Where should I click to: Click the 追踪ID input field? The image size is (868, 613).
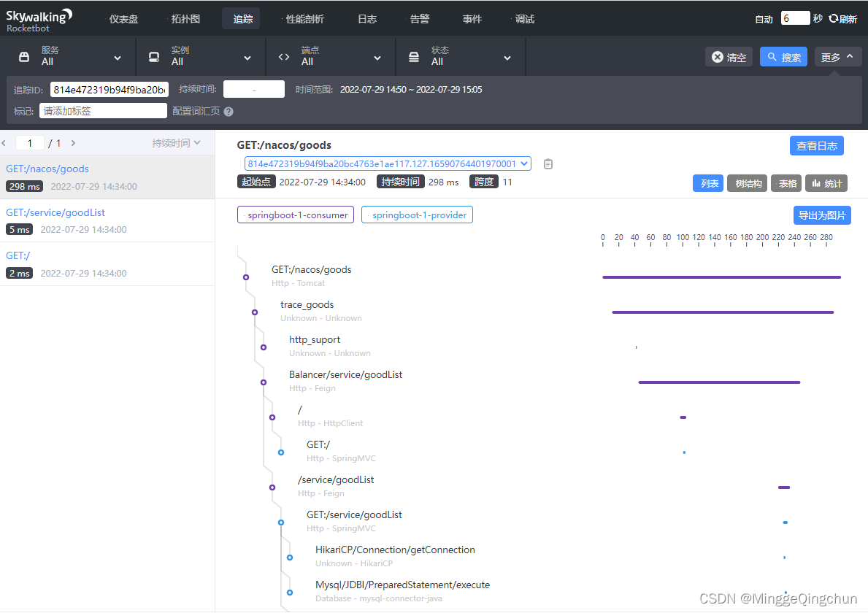pos(110,90)
